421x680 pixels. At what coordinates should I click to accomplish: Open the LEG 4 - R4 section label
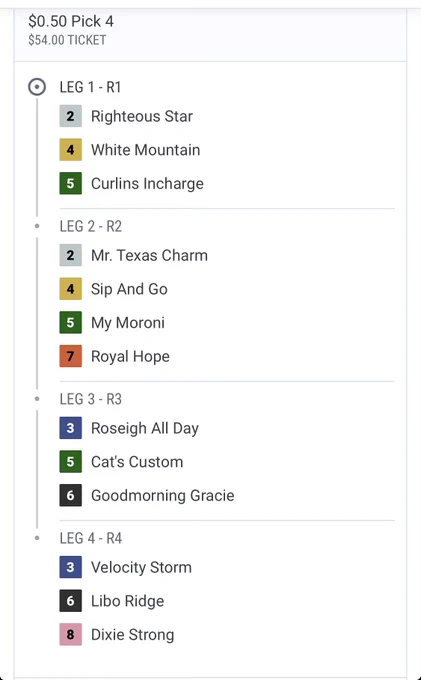[x=91, y=538]
